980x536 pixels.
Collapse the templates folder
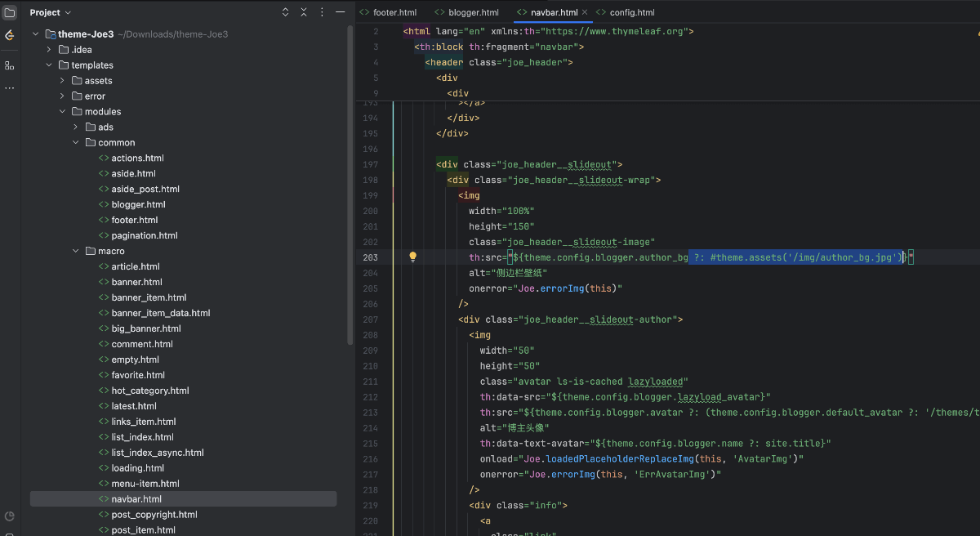click(49, 65)
